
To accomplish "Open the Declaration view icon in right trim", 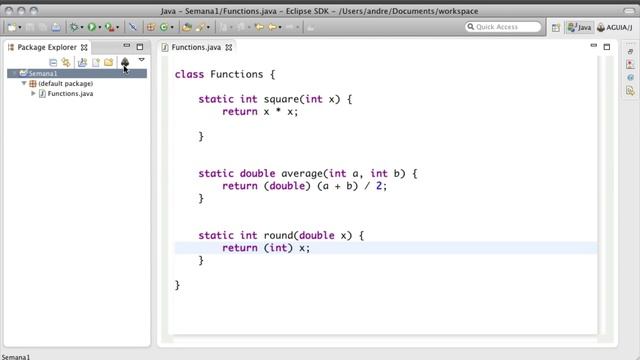I will [630, 90].
